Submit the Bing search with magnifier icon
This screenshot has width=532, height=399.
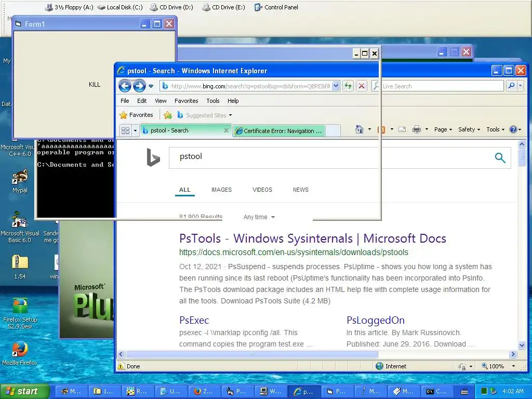click(500, 157)
